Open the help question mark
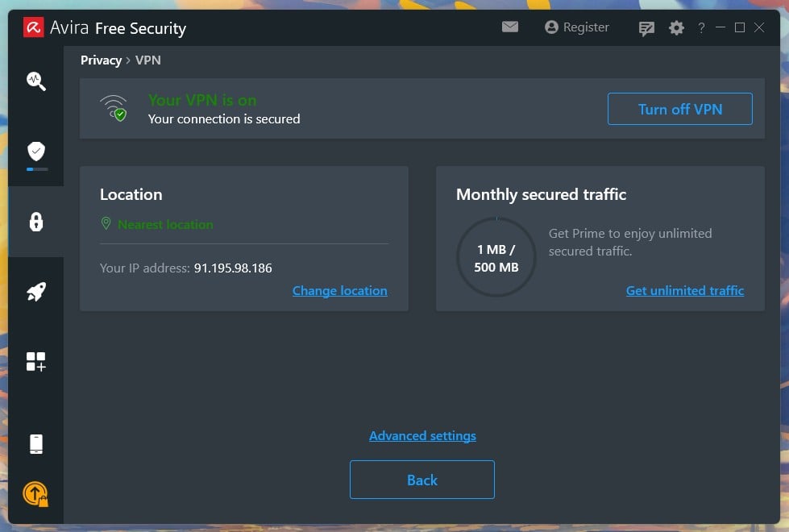 (701, 27)
